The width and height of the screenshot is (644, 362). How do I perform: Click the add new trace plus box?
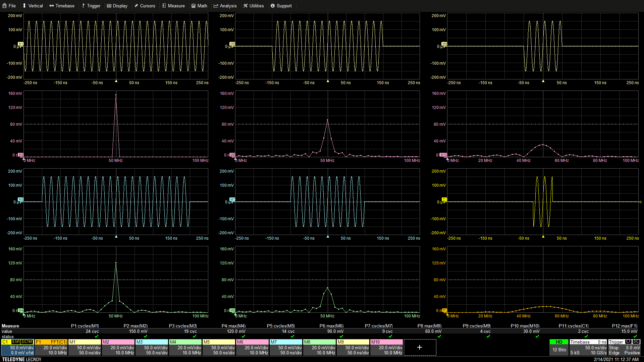point(420,347)
